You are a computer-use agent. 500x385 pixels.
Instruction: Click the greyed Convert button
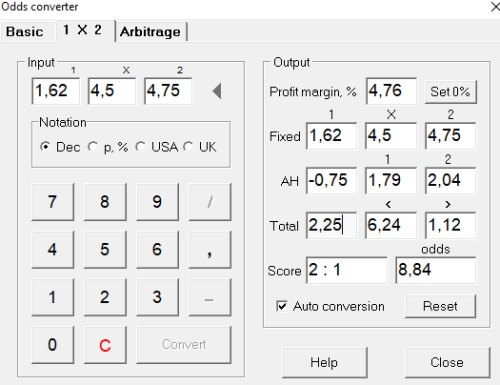click(x=184, y=344)
